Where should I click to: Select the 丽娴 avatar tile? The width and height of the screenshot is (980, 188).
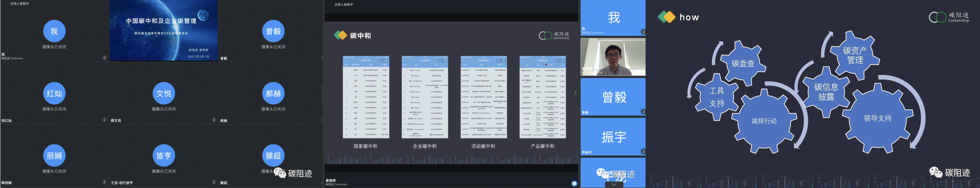[x=54, y=156]
